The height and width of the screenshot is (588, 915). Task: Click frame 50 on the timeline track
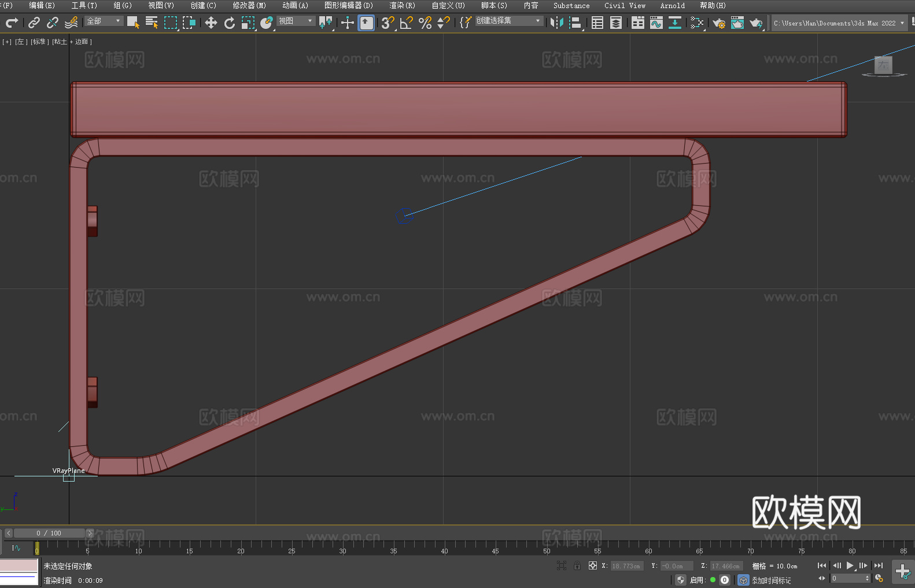[547, 547]
